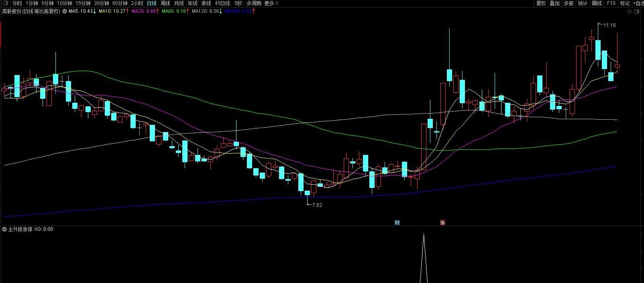Switch to the 周线 weekly period

click(165, 3)
